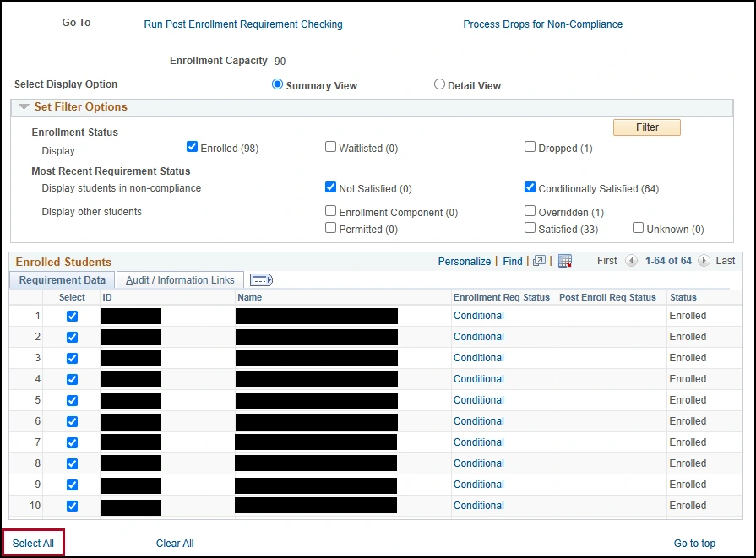Open Conditional link in row 3

click(478, 358)
